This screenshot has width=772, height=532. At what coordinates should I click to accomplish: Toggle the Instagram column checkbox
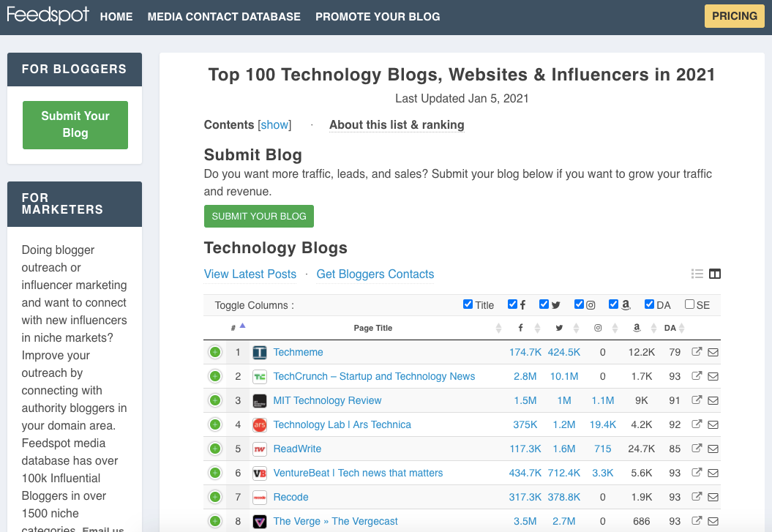579,304
